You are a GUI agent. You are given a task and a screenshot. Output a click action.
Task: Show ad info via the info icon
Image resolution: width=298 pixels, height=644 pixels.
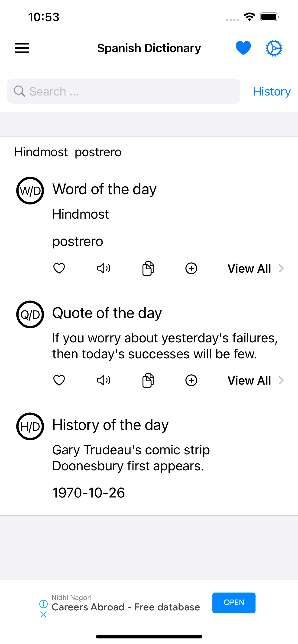point(44,604)
